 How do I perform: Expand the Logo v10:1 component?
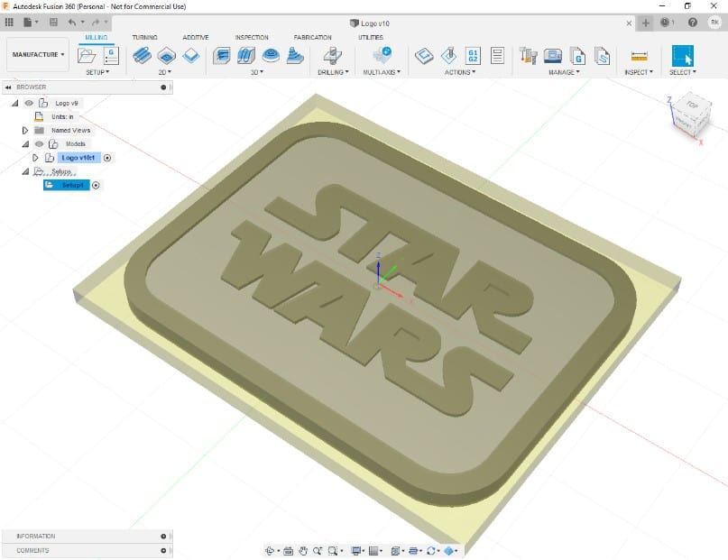[x=35, y=158]
